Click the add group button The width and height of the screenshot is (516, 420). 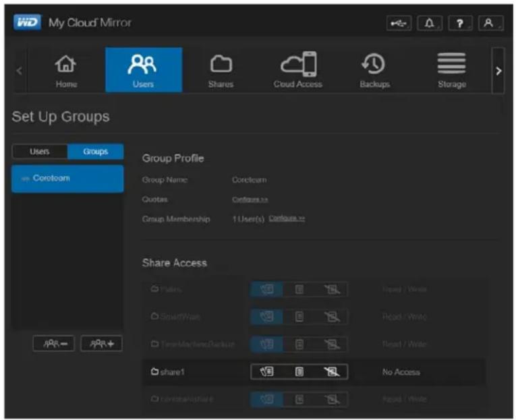(x=101, y=344)
